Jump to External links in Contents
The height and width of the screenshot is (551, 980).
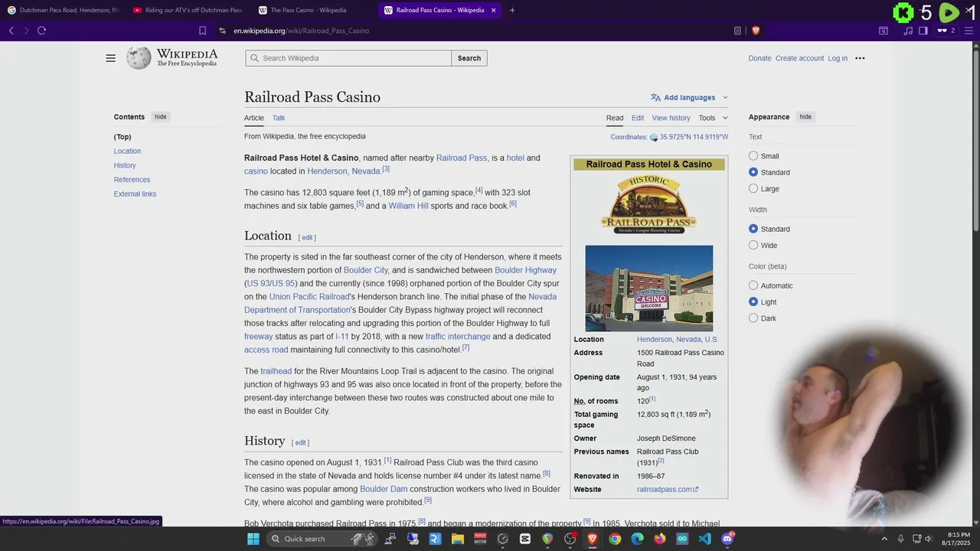(135, 194)
